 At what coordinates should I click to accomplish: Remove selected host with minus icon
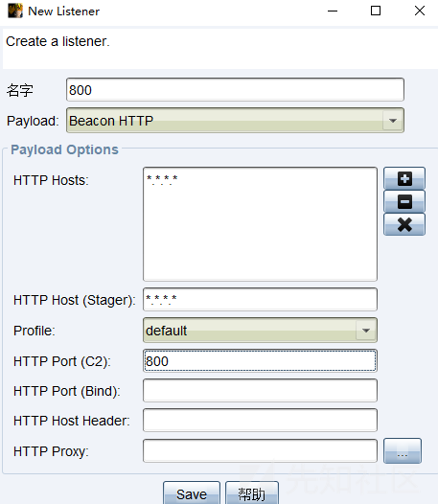[404, 201]
